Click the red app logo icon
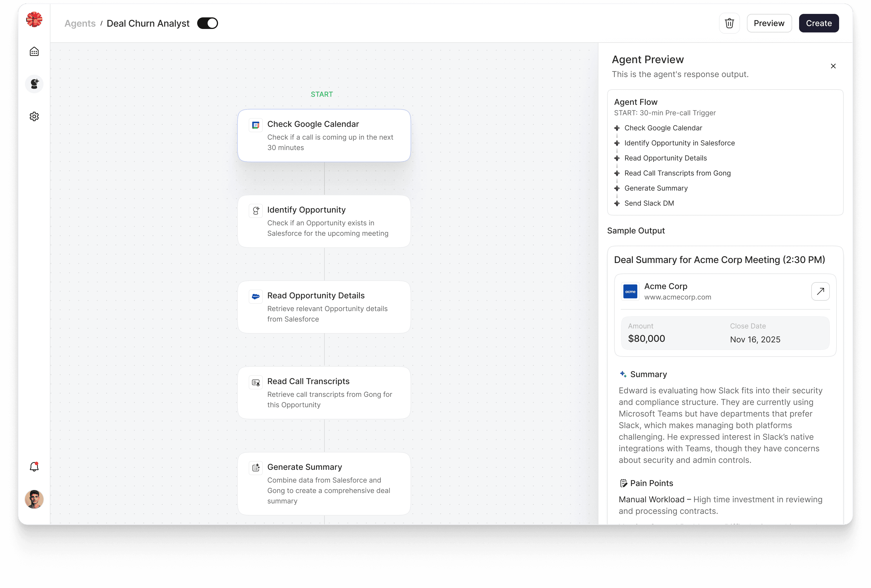871x588 pixels. [x=34, y=19]
